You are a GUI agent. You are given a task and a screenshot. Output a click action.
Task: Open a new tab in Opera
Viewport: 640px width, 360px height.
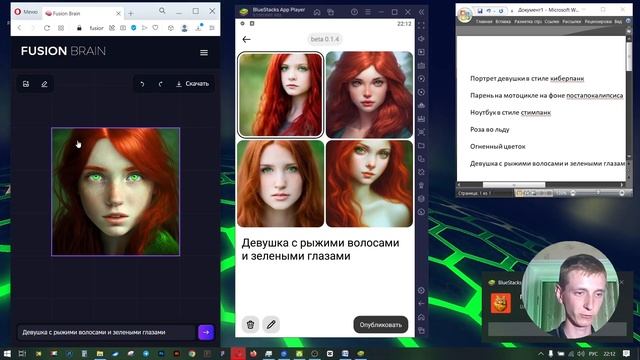coord(131,13)
